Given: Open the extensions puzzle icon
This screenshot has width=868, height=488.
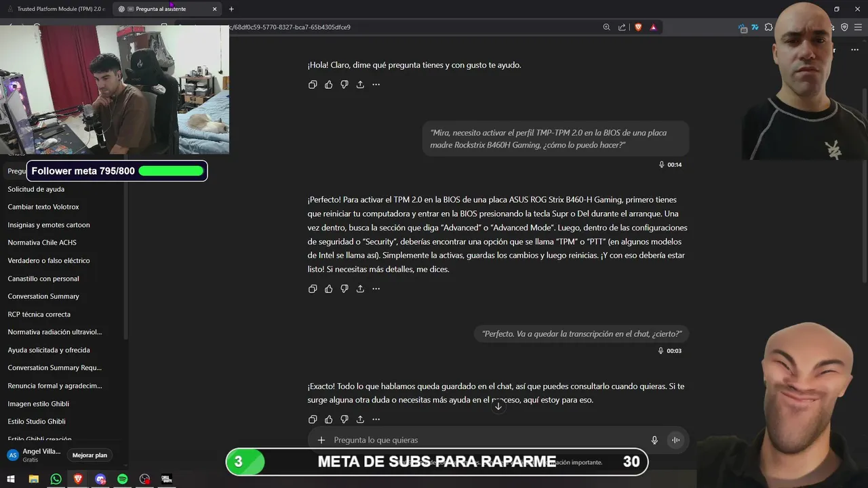Looking at the screenshot, I should [768, 27].
